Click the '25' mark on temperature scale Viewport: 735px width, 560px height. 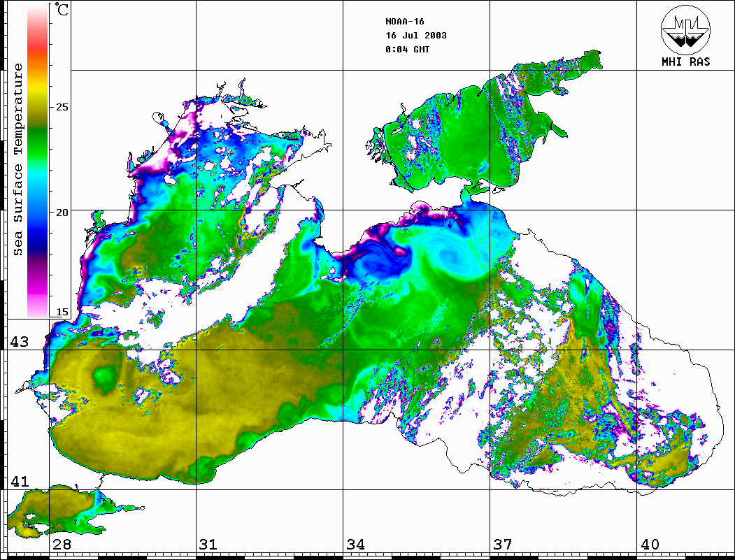click(x=62, y=107)
